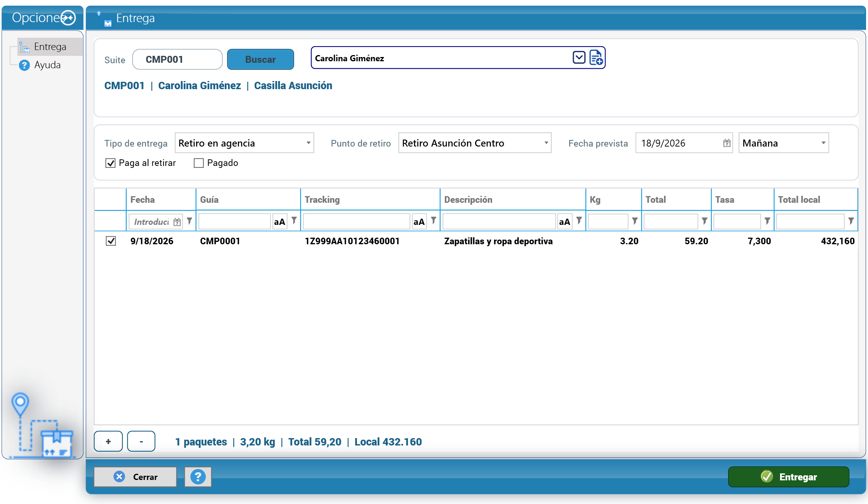
Task: Click the Kg column filter funnel icon
Action: tap(635, 221)
